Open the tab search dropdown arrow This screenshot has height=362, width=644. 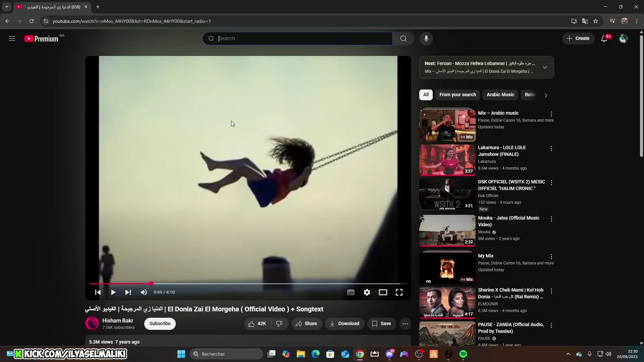[7, 7]
